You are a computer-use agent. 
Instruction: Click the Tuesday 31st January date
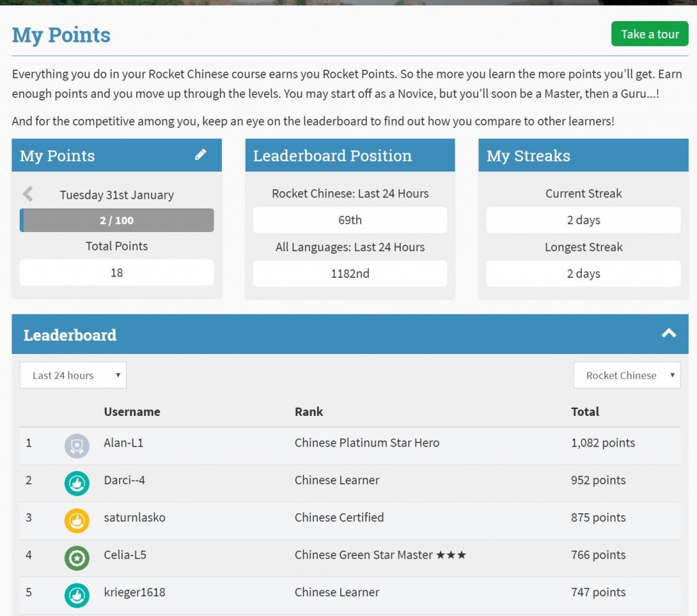[117, 195]
